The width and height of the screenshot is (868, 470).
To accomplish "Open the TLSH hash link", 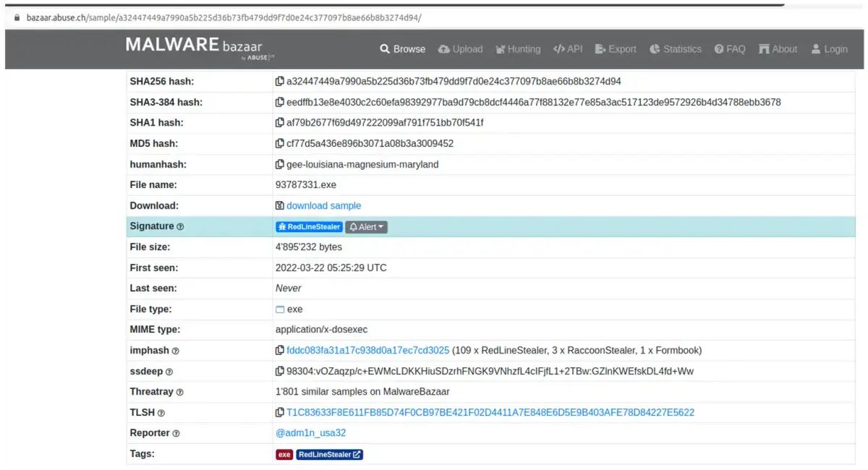I will point(490,413).
